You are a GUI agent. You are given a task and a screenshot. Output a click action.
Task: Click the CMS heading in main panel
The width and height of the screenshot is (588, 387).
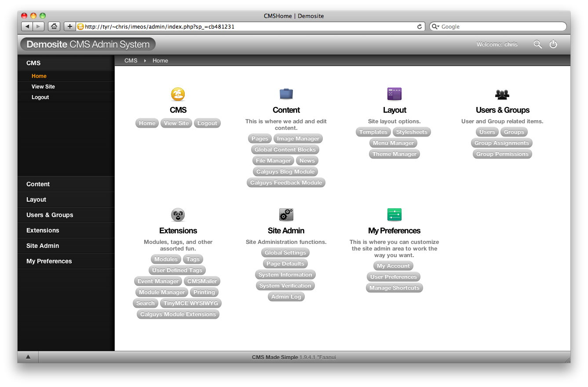(178, 110)
